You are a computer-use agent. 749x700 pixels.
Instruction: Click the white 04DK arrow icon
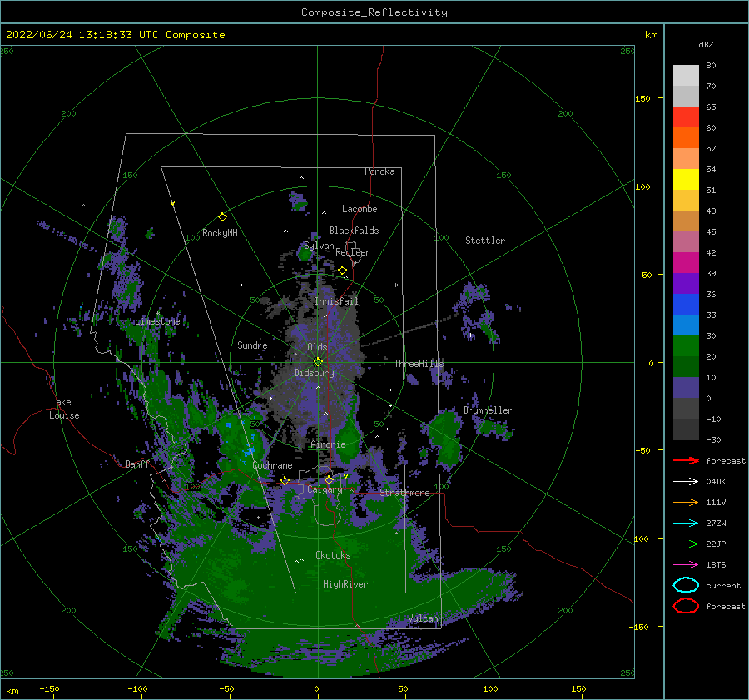686,481
